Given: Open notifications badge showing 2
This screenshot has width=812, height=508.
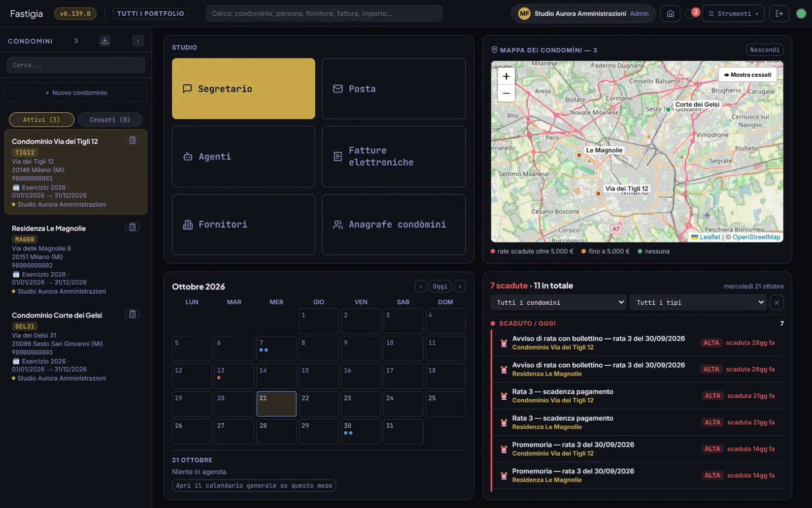Looking at the screenshot, I should point(695,12).
